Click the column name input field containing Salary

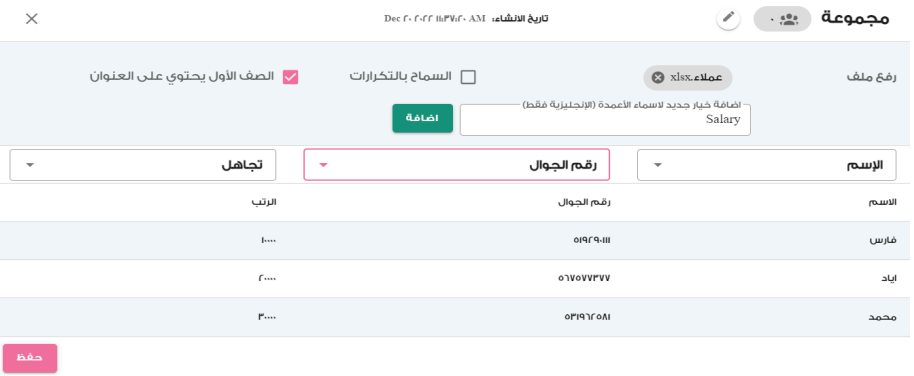[x=605, y=120]
